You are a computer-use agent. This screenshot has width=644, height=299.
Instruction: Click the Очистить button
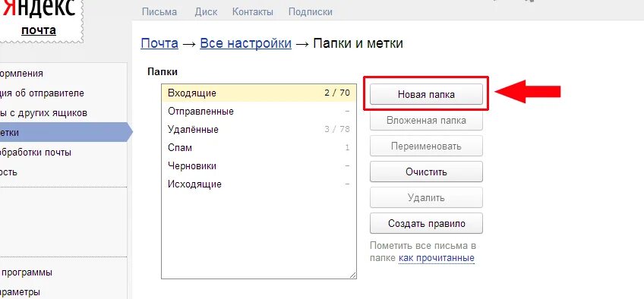point(426,172)
